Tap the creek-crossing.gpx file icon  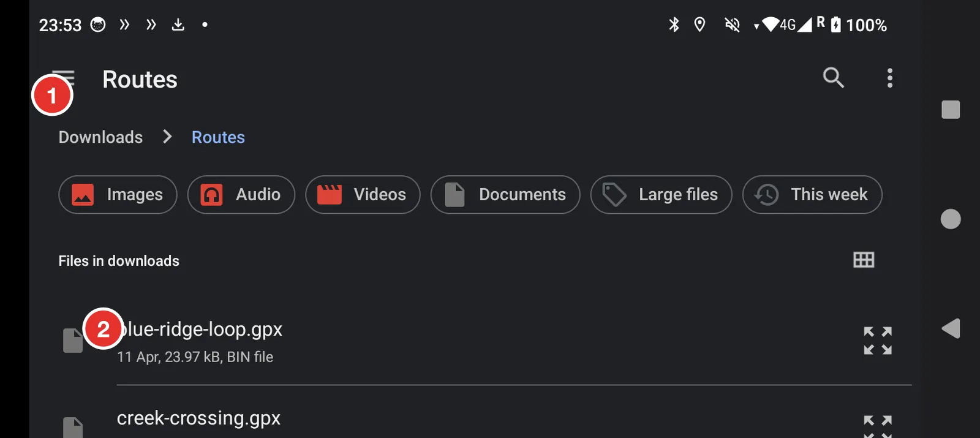pos(73,428)
